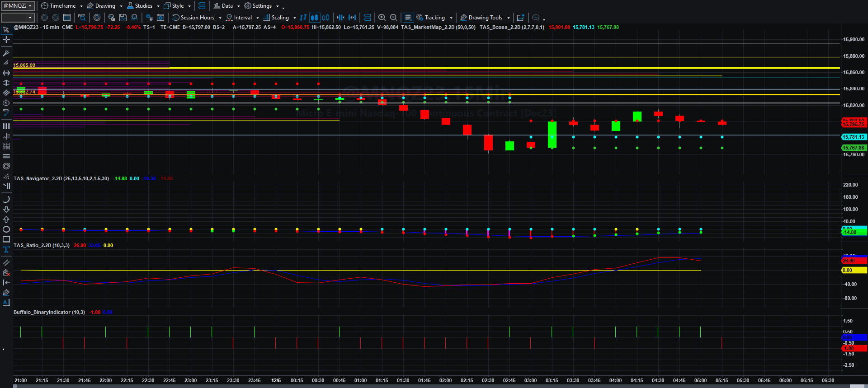Click the Drawing Tools button
Viewport: 868px width, 388px height.
pyautogui.click(x=485, y=18)
